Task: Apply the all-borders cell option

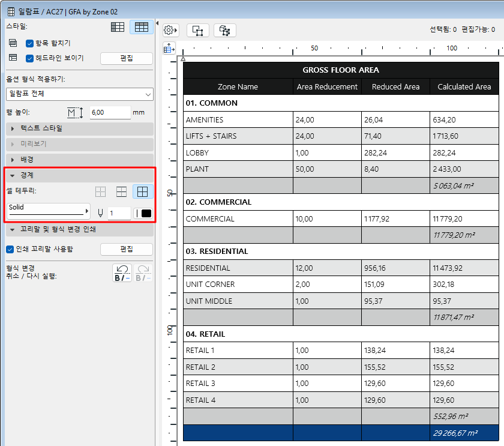Action: pos(142,191)
